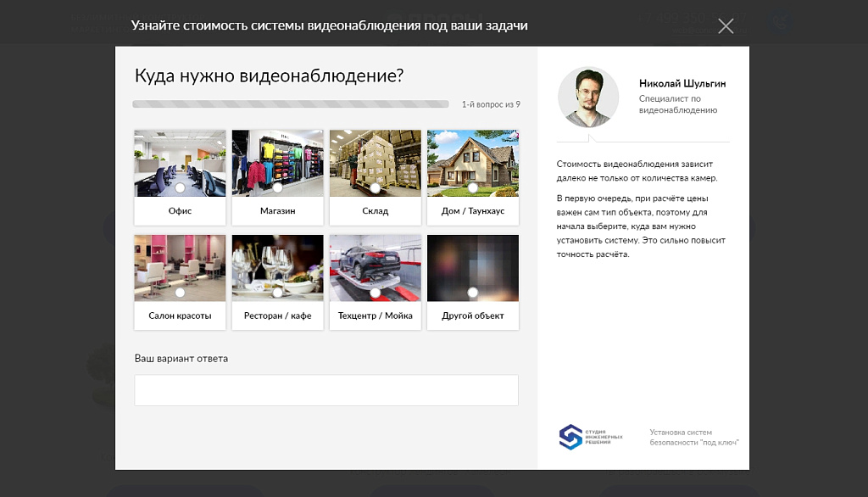868x497 pixels.
Task: Click the office interior photo thumbnail
Action: 179,161
